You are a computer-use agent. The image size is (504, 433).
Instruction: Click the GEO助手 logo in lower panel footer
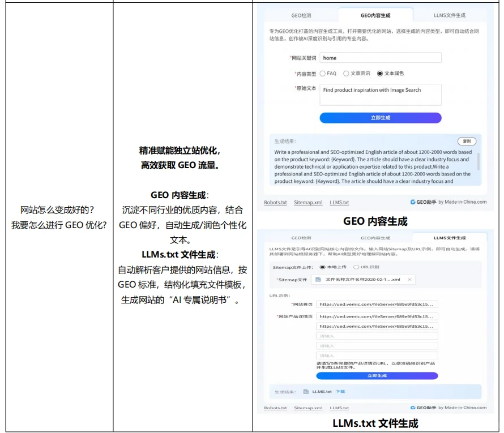coord(424,408)
